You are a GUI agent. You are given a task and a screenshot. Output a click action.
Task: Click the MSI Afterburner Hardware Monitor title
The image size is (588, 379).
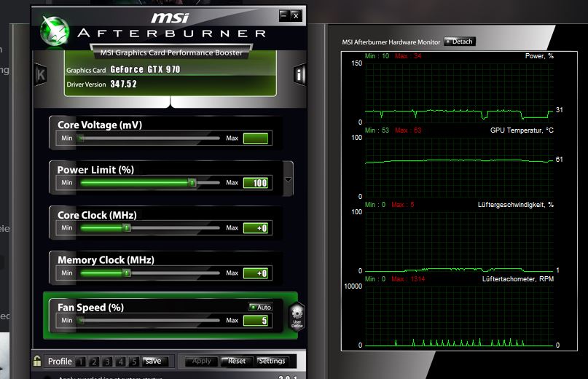[x=391, y=42]
